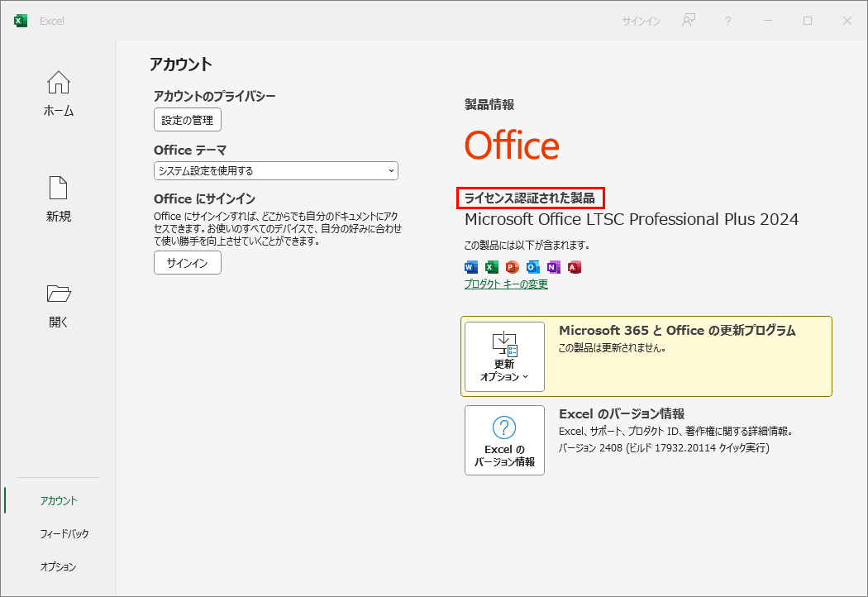The image size is (868, 597).
Task: Click the Outlook app icon
Action: [533, 267]
